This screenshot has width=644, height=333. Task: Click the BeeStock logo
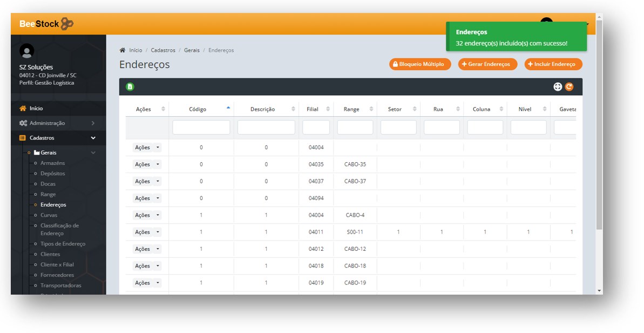(x=46, y=24)
